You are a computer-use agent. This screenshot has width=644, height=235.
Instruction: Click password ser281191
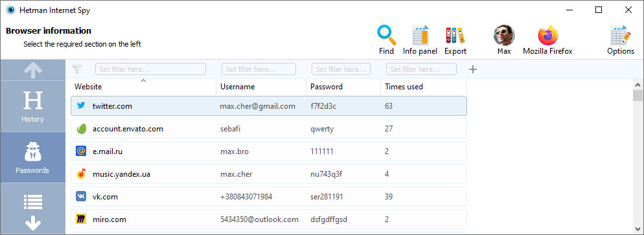pyautogui.click(x=327, y=197)
